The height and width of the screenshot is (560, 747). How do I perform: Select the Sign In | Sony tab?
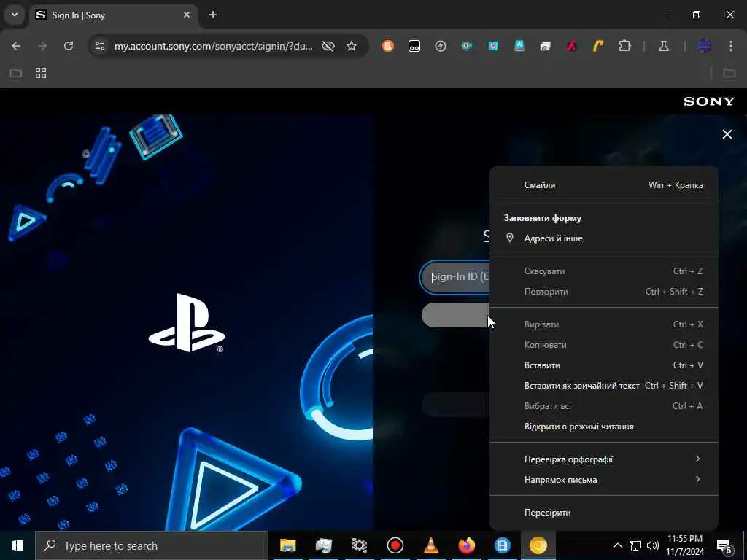(x=113, y=15)
